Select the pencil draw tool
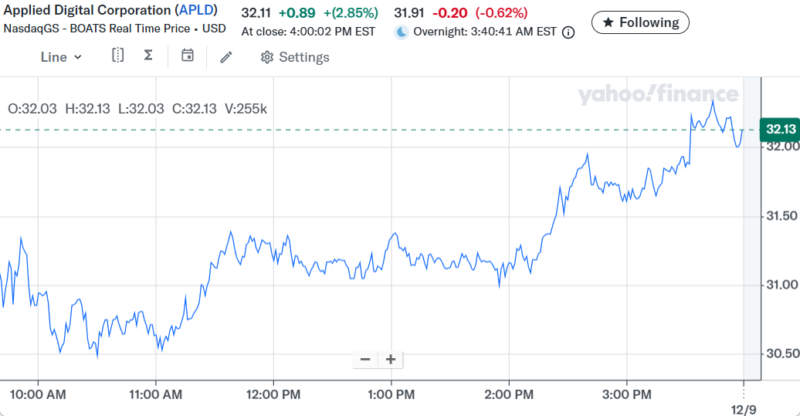This screenshot has height=416, width=800. [x=226, y=57]
